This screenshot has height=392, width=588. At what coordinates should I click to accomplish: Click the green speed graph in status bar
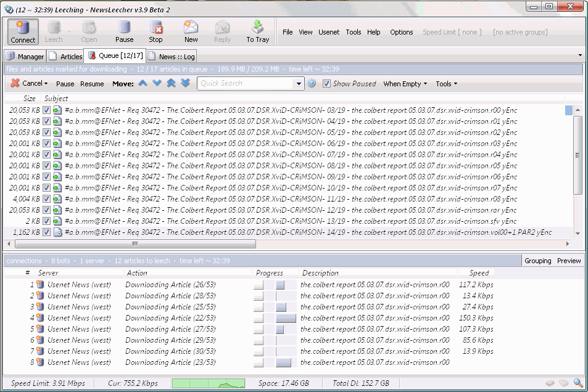pos(209,383)
